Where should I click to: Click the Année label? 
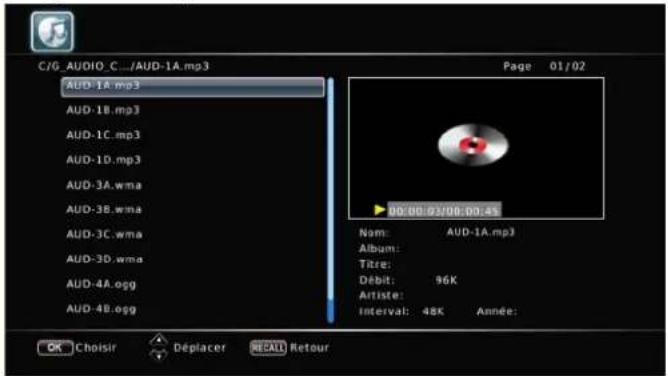pos(497,311)
